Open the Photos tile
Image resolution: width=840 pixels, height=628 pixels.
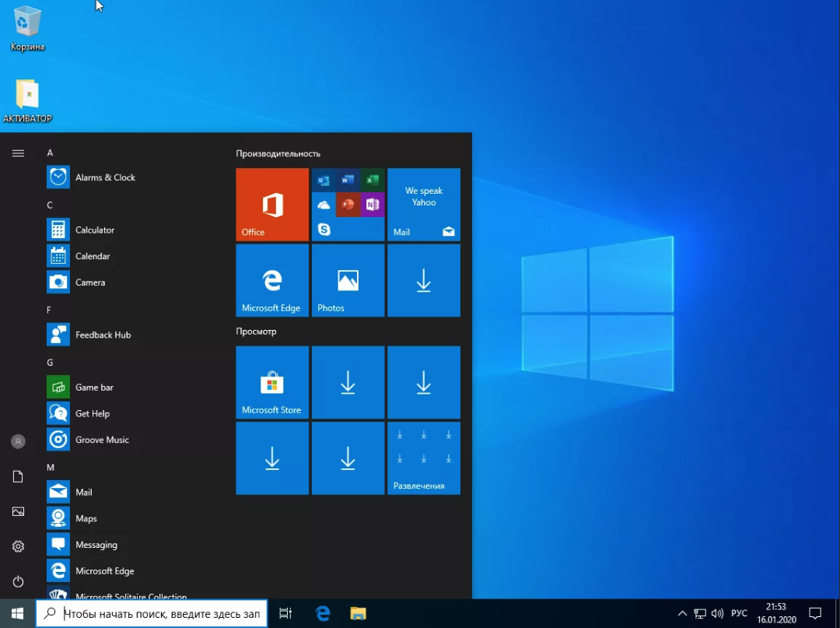[x=348, y=280]
